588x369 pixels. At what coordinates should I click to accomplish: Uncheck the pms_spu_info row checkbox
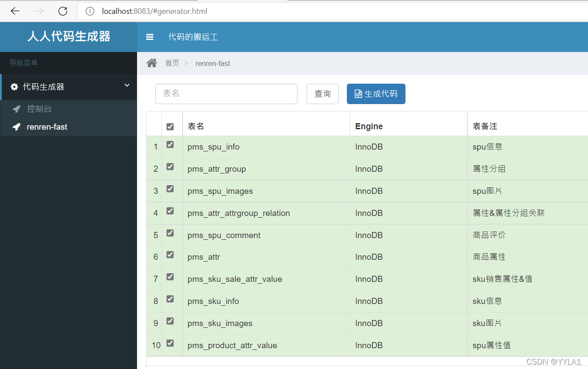(x=170, y=144)
